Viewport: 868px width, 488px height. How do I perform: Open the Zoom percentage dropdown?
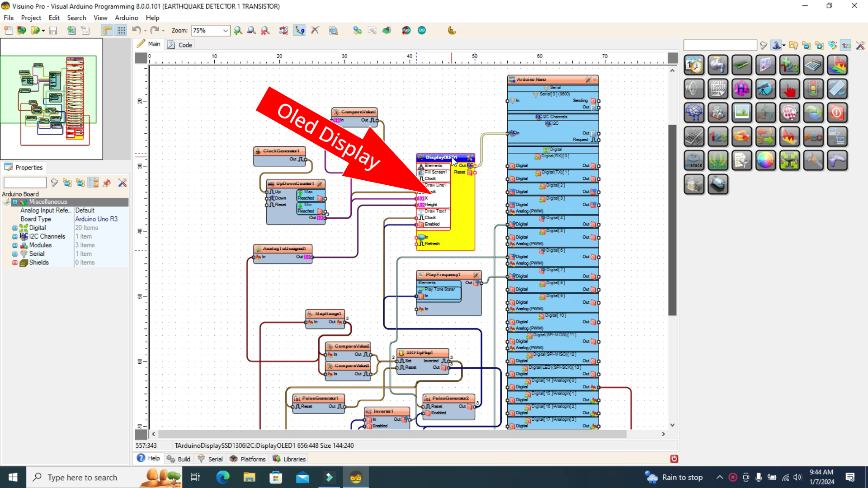click(225, 30)
